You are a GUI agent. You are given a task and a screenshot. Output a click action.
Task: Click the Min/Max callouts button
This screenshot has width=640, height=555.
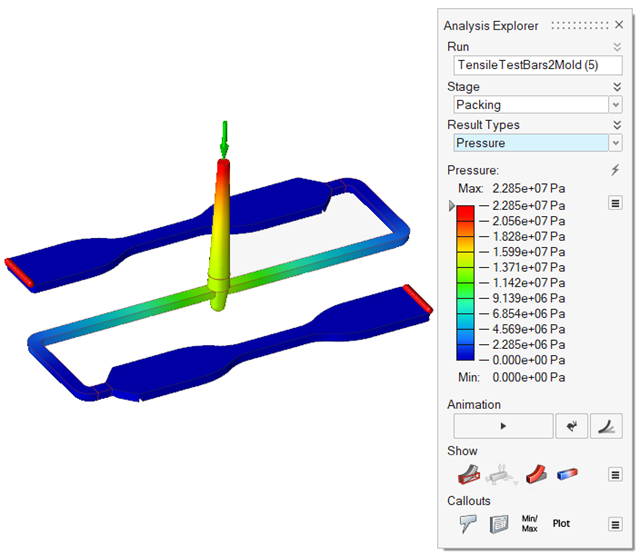click(531, 523)
